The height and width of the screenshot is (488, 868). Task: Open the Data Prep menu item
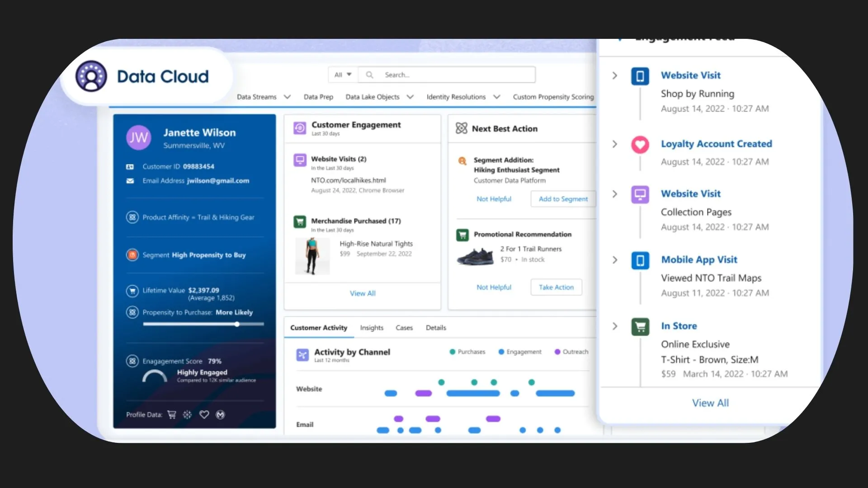[318, 97]
